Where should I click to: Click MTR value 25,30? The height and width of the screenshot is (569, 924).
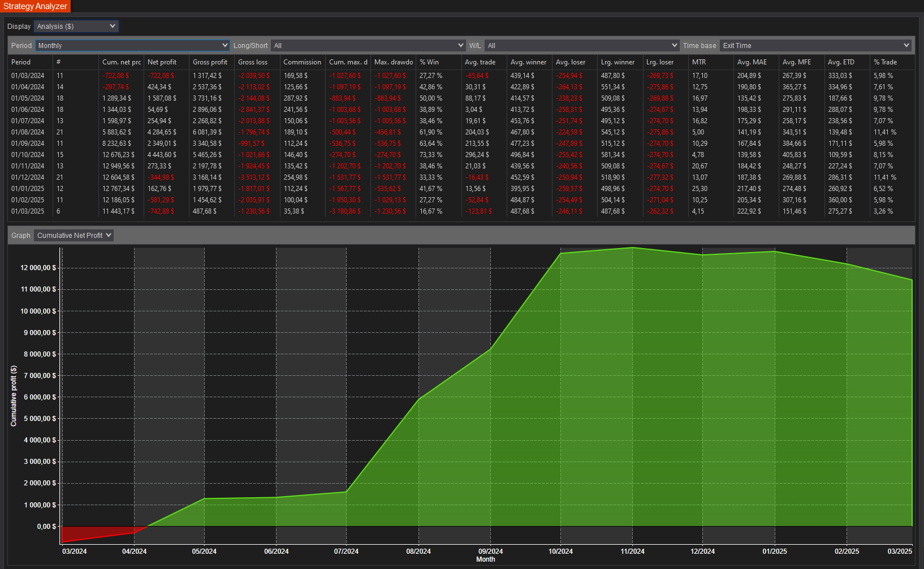[x=700, y=189]
